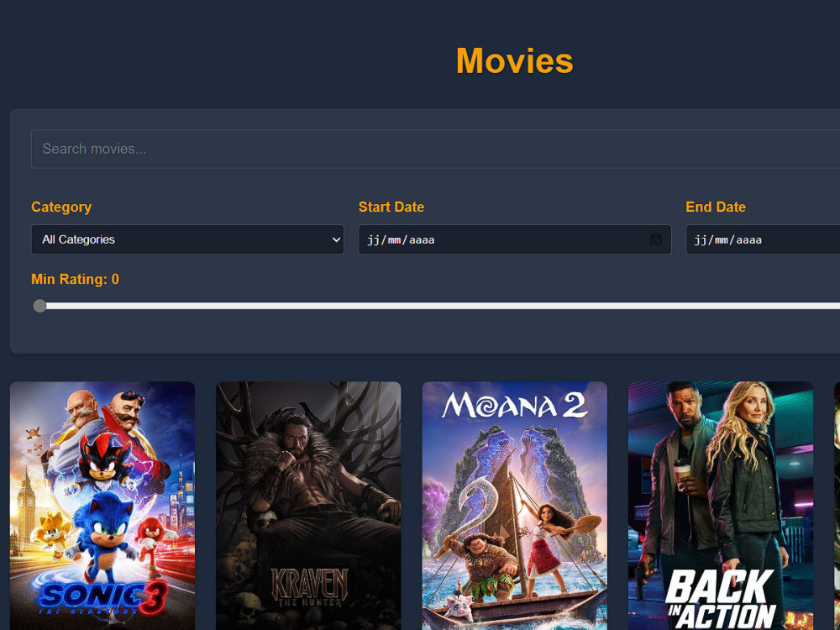
Task: Click the Start Date label
Action: (x=391, y=207)
